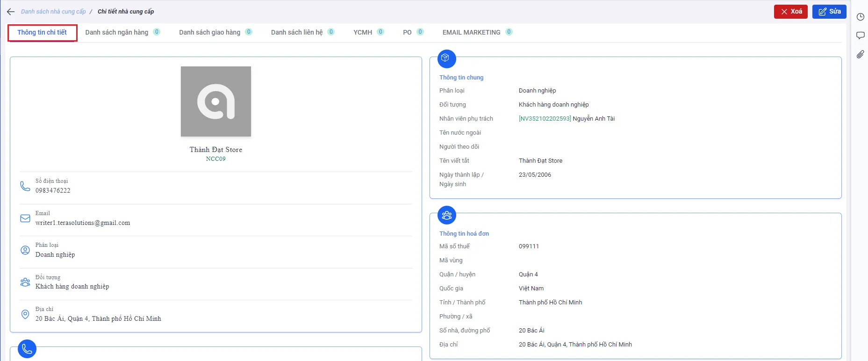Image resolution: width=868 pixels, height=361 pixels.
Task: Click the Người theo dõi label
Action: pyautogui.click(x=459, y=147)
